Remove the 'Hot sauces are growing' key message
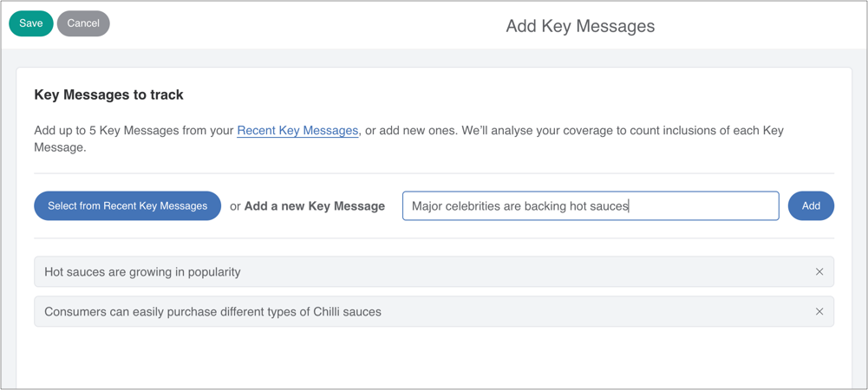Screen dimensions: 868x390 [819, 272]
